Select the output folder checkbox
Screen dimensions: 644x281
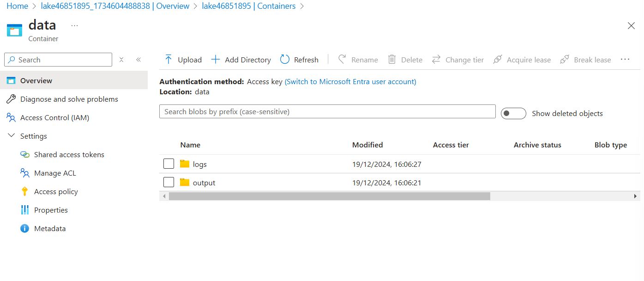tap(169, 183)
